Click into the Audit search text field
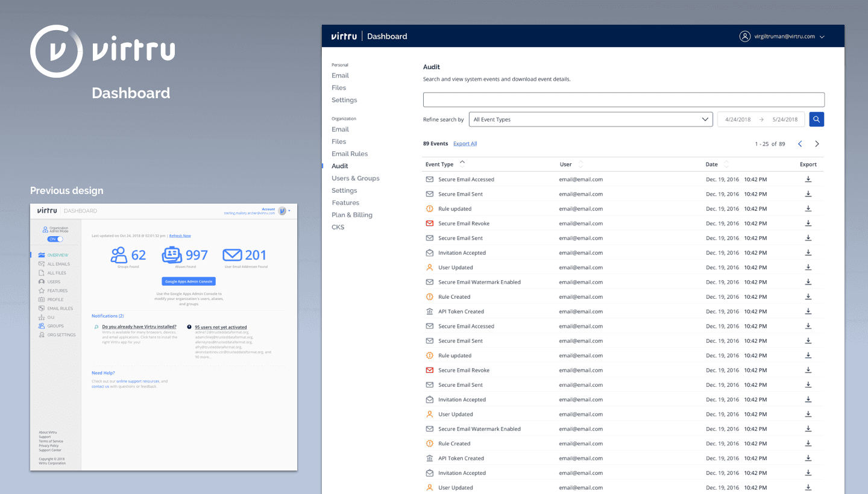This screenshot has width=868, height=494. pyautogui.click(x=624, y=100)
